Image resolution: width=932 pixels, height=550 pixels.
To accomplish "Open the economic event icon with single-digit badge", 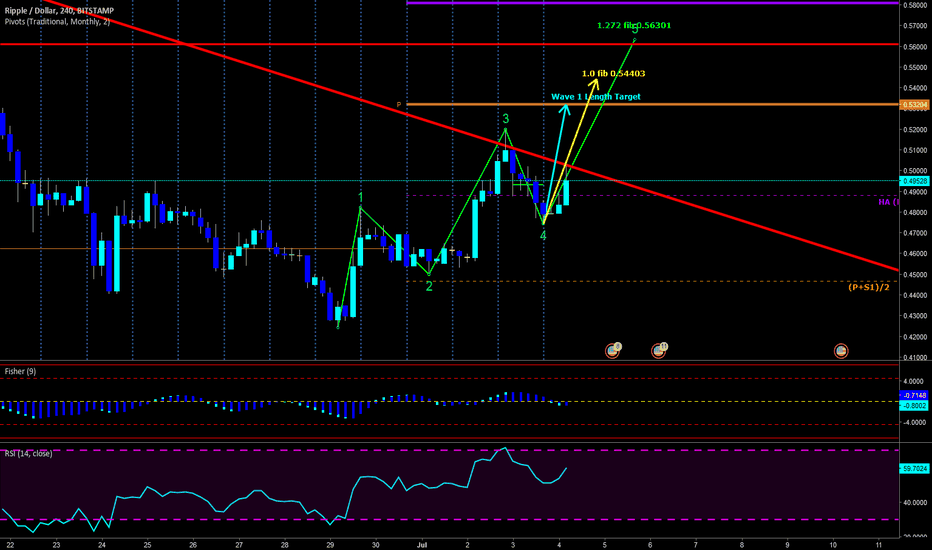I will point(613,351).
